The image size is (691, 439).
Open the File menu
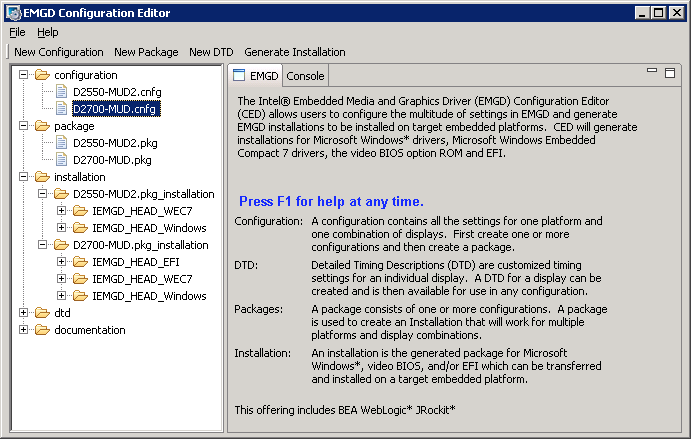click(x=17, y=32)
